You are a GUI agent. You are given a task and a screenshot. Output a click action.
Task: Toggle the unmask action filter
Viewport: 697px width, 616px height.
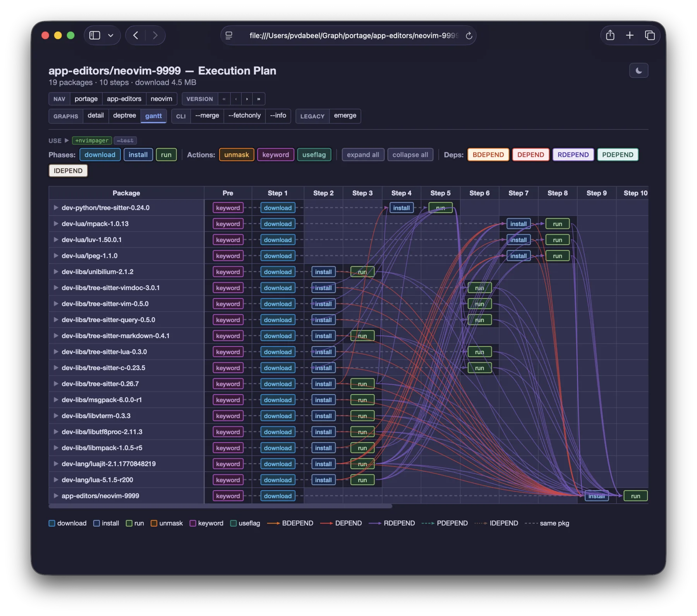pos(237,155)
